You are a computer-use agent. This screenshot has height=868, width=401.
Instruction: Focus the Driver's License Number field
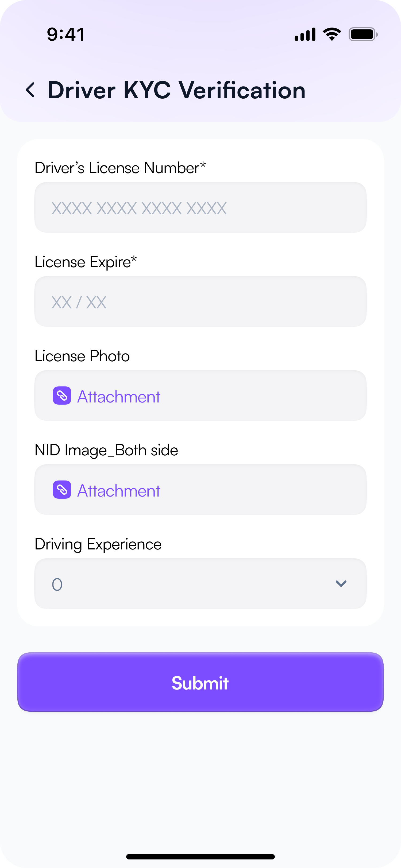[200, 208]
